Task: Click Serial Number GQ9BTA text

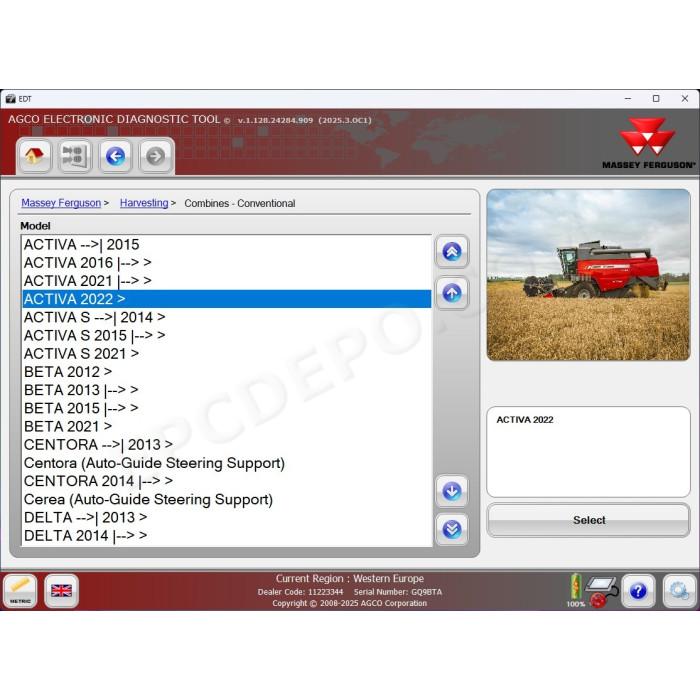Action: point(398,592)
